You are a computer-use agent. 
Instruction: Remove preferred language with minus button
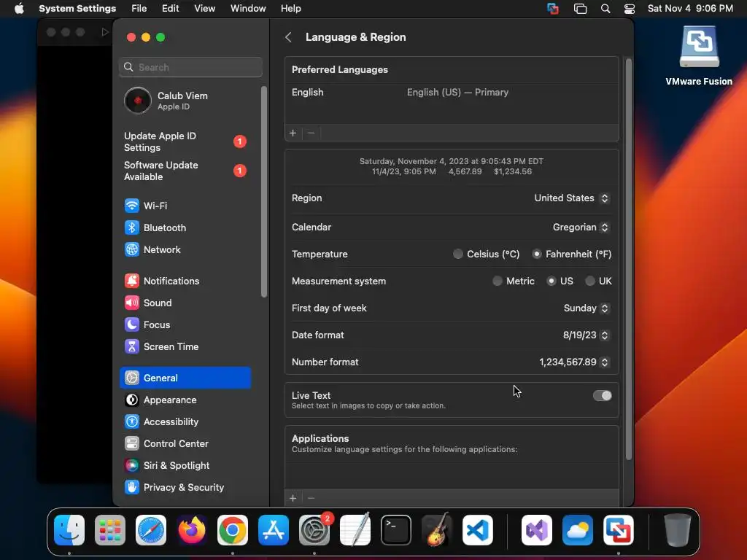pyautogui.click(x=311, y=133)
